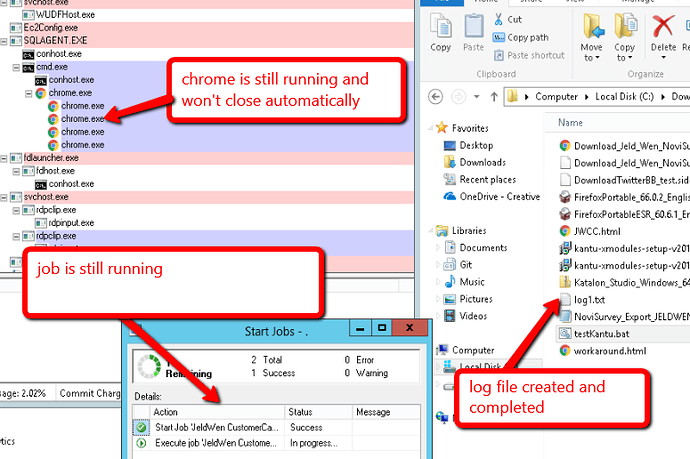Select the Katalon_Studio_Windows archive file
Screen dimensions: 690x459
[631, 283]
